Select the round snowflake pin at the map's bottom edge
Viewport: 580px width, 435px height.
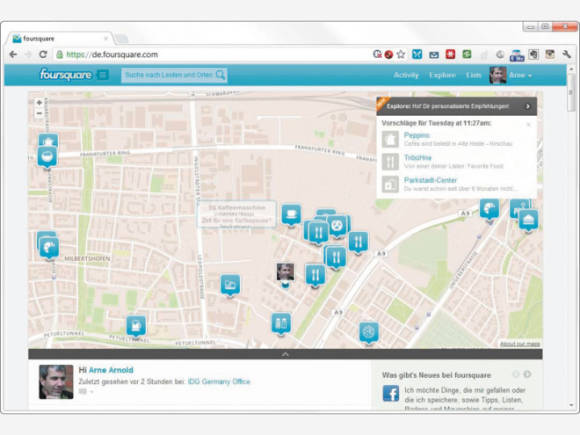click(x=369, y=332)
